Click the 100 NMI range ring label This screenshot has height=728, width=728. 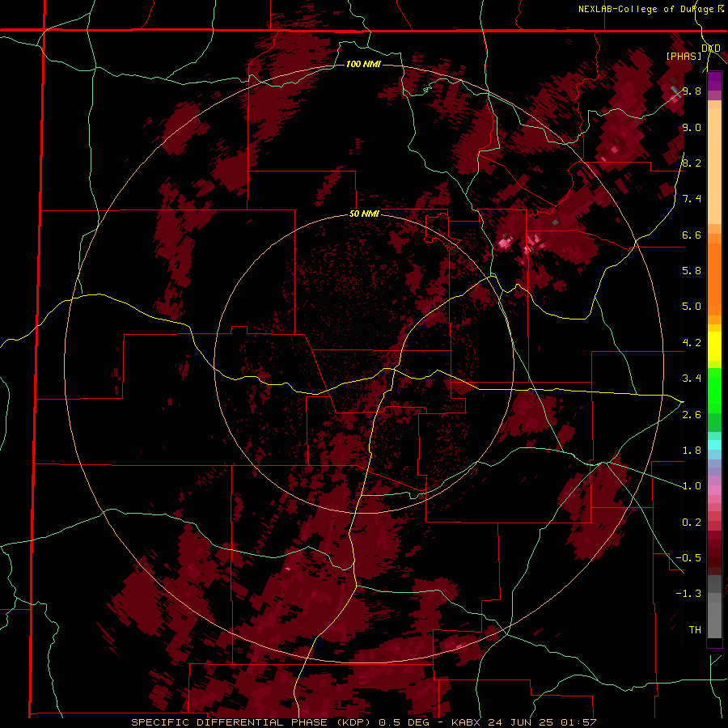pos(363,64)
